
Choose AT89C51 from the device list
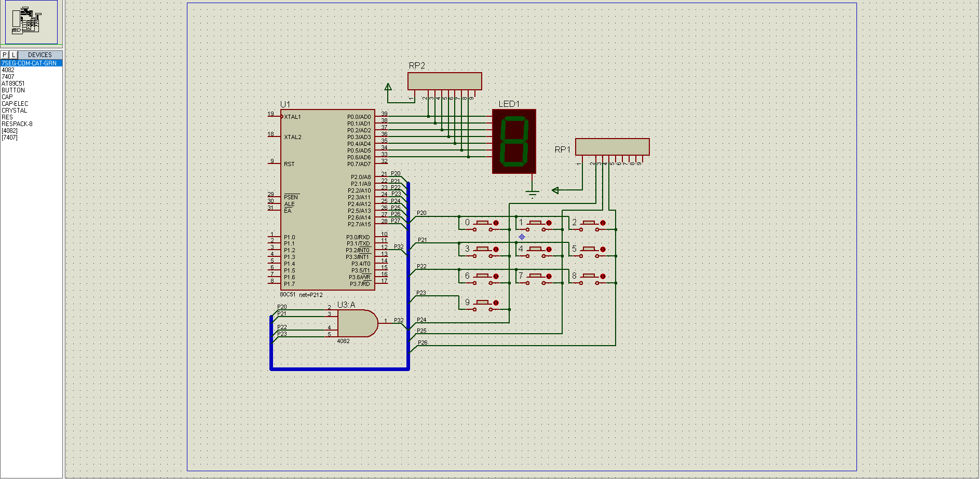(13, 84)
